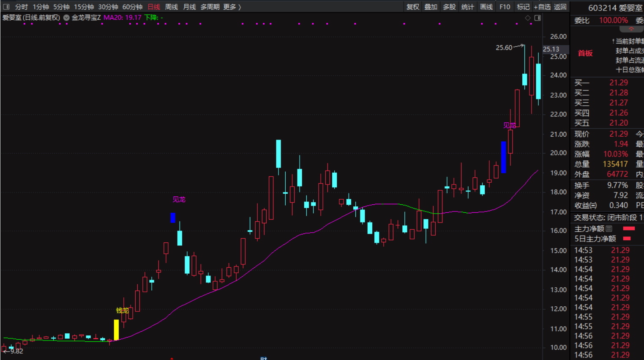The image size is (644, 360).
Task: Click the yellow 钱龙 signal bar
Action: pos(116,330)
